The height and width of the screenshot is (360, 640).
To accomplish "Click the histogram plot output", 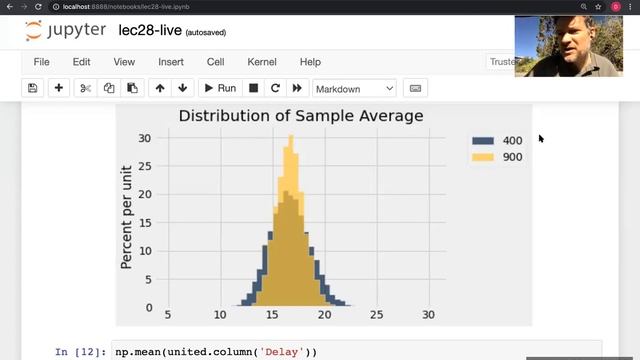I will pyautogui.click(x=324, y=215).
